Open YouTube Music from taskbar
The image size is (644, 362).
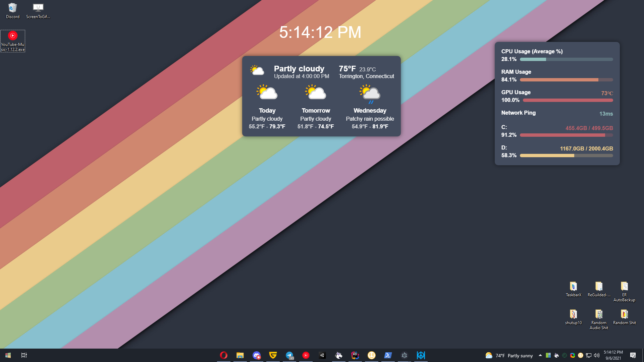(x=306, y=355)
